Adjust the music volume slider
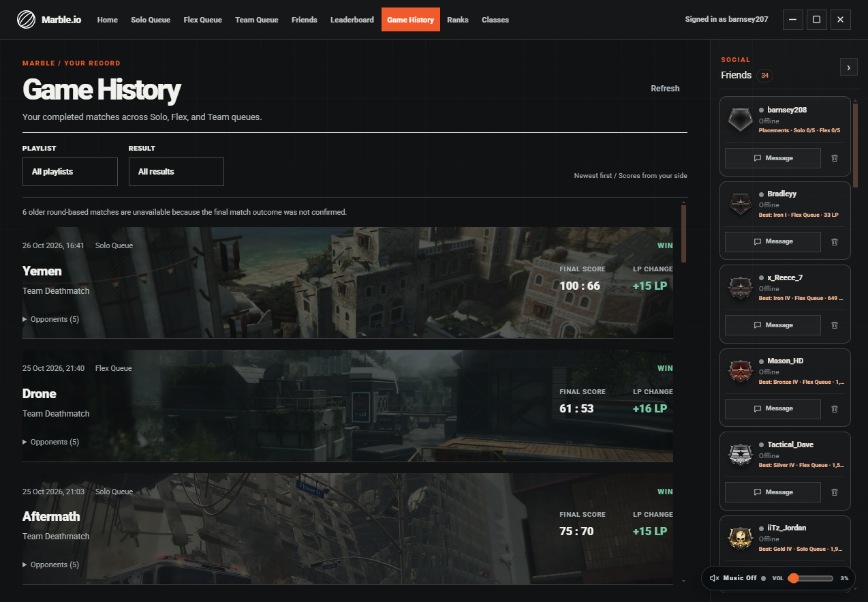Viewport: 868px width, 602px height. click(811, 578)
